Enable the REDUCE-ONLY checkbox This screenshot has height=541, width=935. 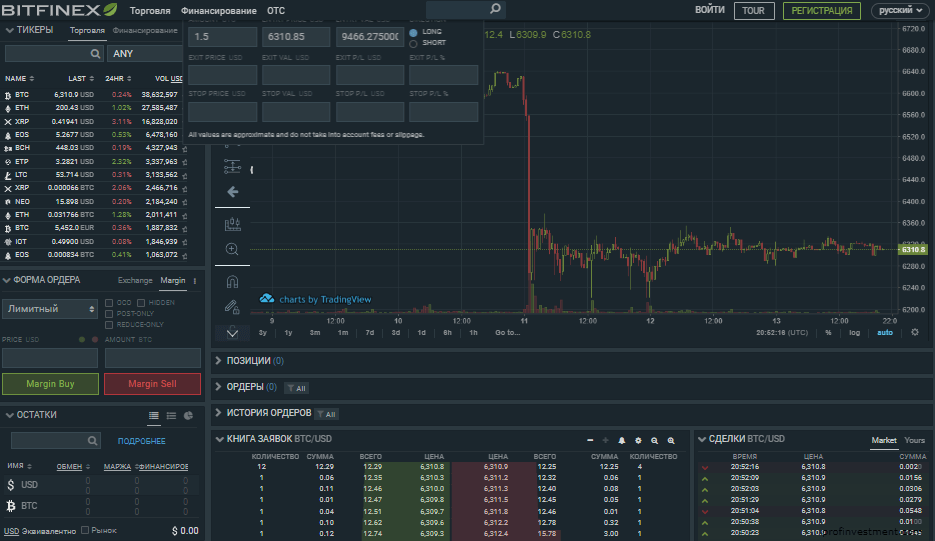[109, 325]
